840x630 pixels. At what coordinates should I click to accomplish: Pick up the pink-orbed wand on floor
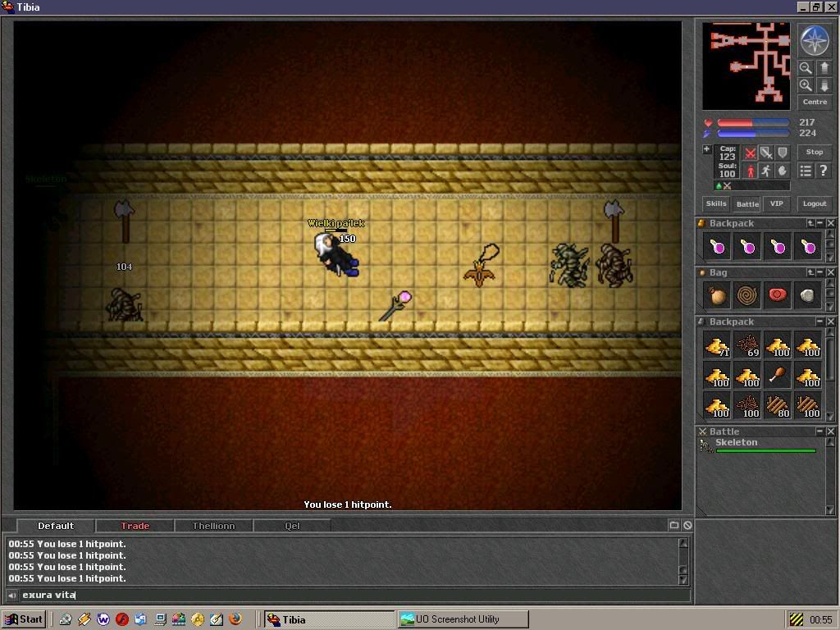pos(396,306)
